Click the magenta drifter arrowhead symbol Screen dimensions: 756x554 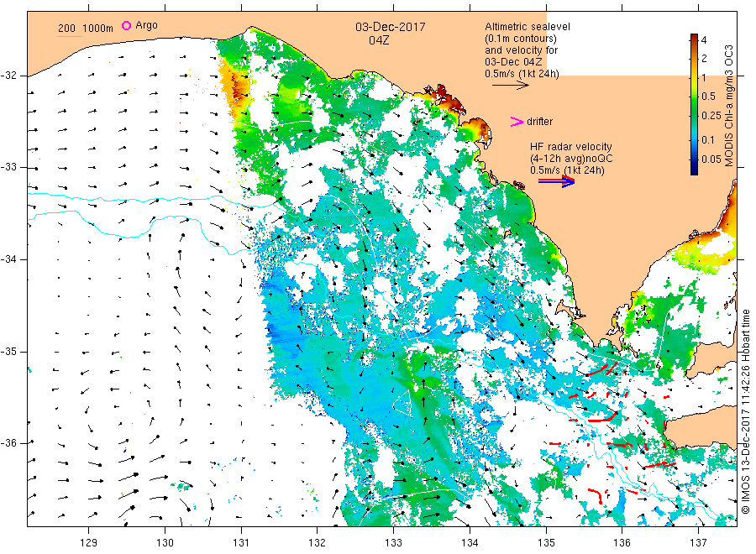click(x=517, y=122)
